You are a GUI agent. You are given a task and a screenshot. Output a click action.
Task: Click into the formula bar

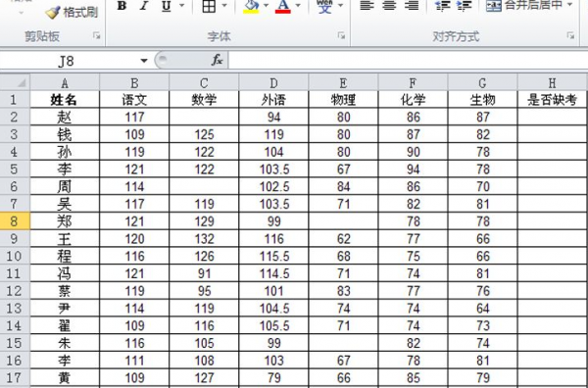tap(408, 60)
